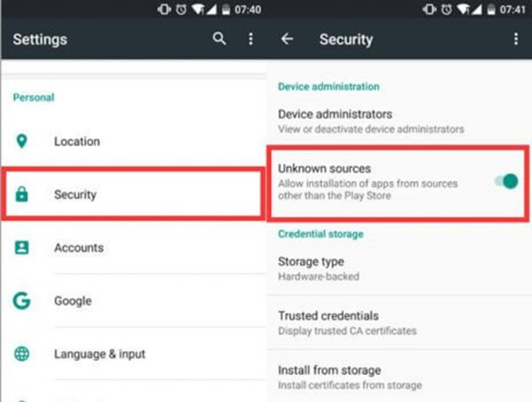Go back using the arrow beside Security

(287, 39)
